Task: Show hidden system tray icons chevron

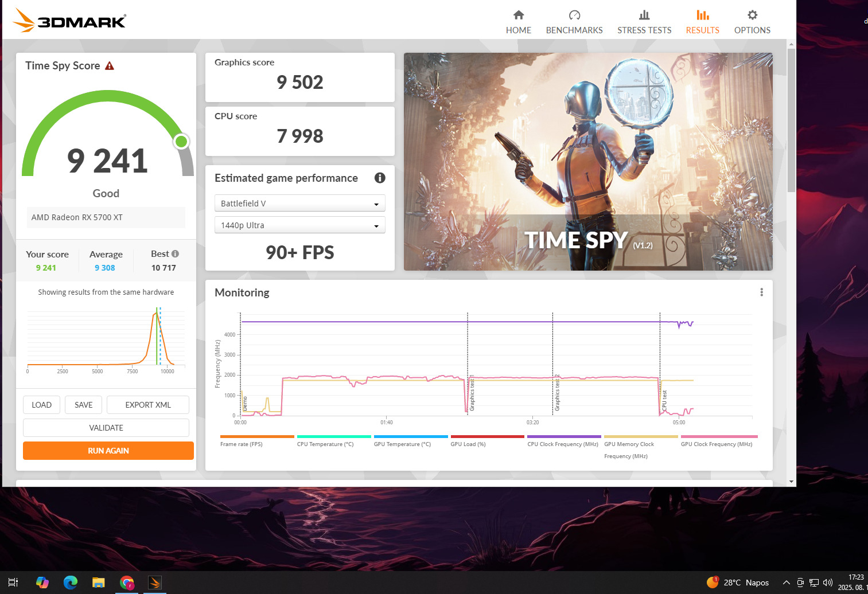Action: click(787, 583)
